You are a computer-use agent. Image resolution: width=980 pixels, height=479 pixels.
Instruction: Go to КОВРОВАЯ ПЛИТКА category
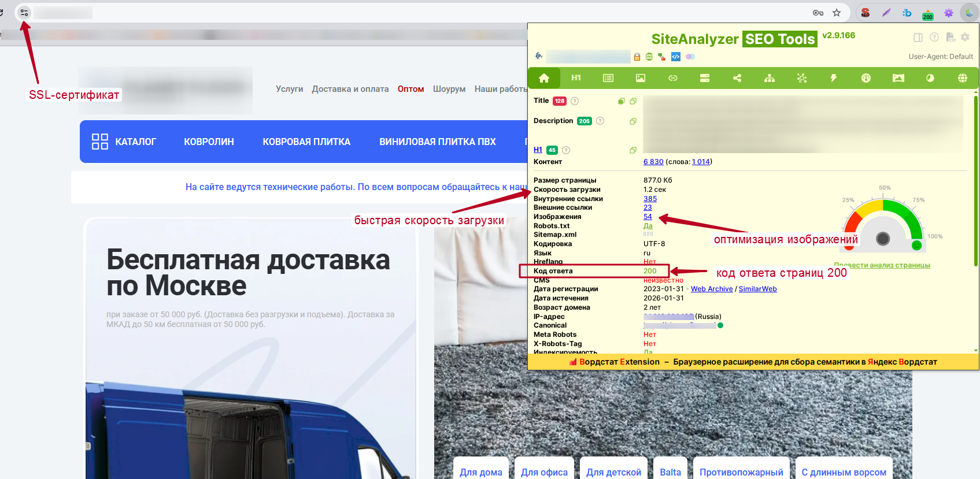click(306, 142)
